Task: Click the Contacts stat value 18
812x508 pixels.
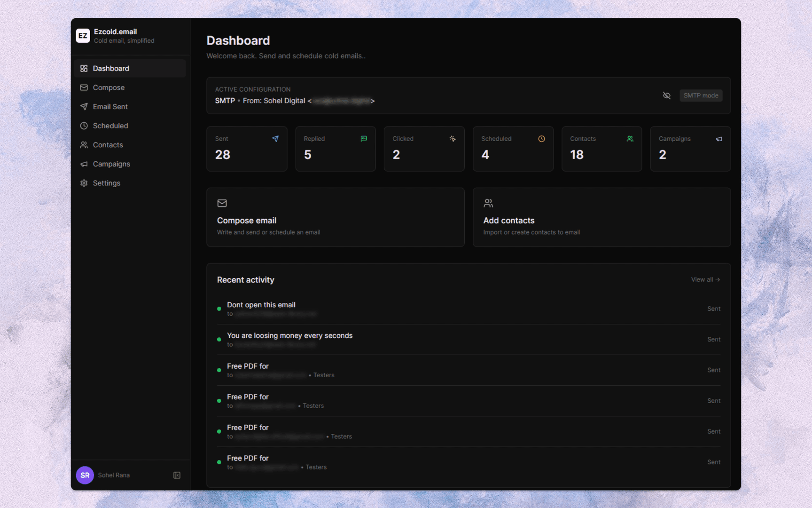Action: pos(577,155)
